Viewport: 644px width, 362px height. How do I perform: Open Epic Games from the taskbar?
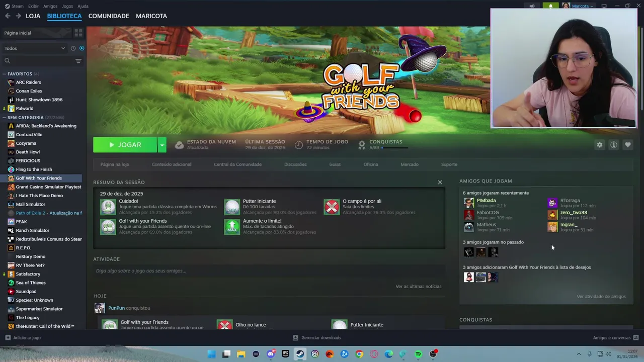[285, 354]
